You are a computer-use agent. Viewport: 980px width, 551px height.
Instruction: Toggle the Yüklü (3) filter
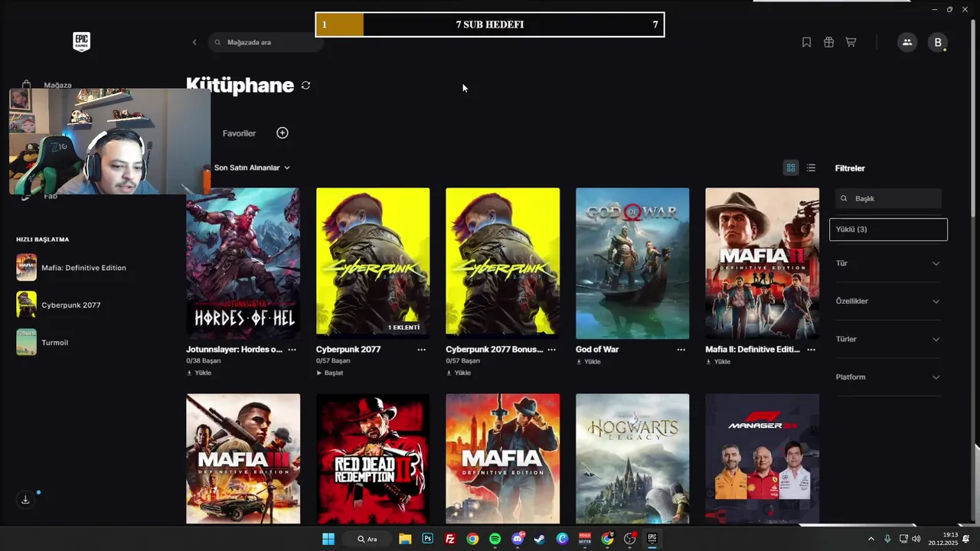coord(888,230)
